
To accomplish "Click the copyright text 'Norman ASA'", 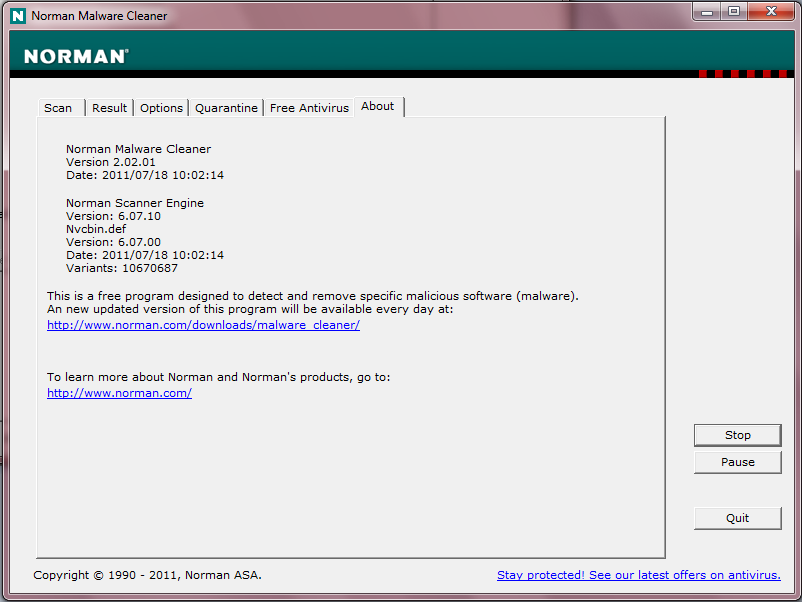I will [223, 575].
